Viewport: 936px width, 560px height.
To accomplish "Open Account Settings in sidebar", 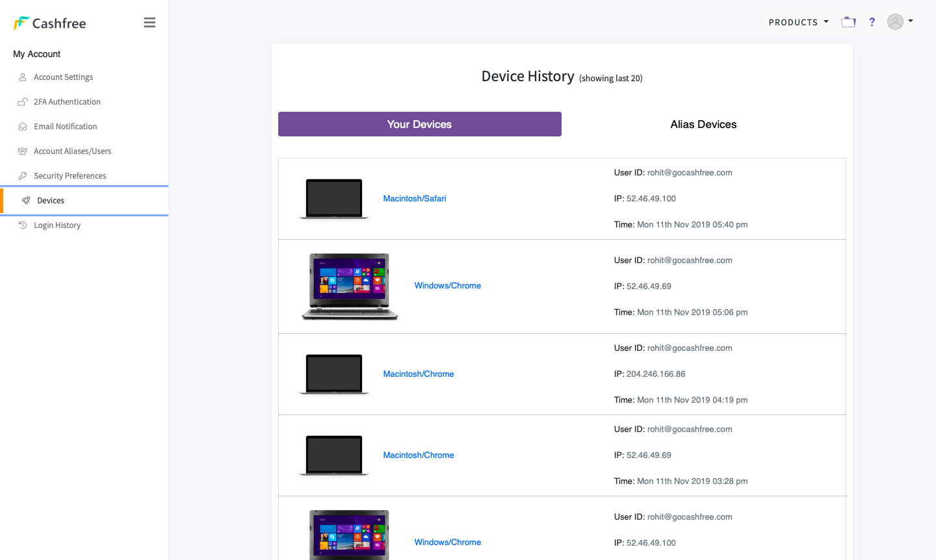I will (x=64, y=77).
